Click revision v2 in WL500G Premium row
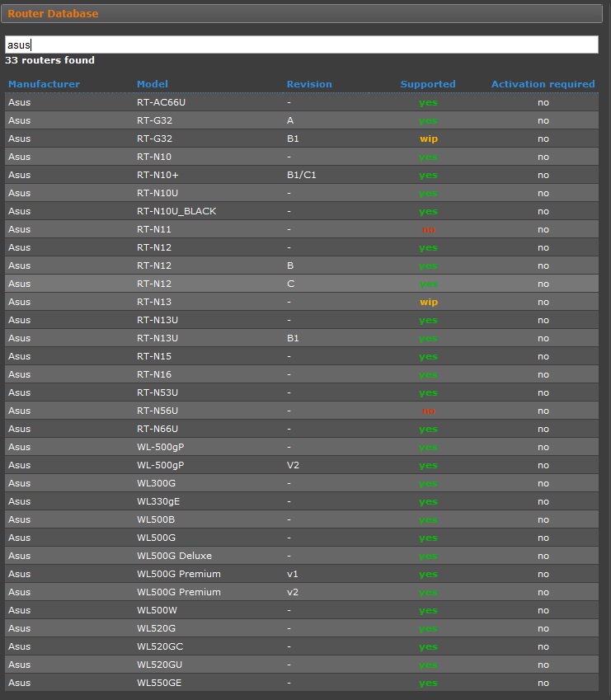611x700 pixels. [293, 592]
